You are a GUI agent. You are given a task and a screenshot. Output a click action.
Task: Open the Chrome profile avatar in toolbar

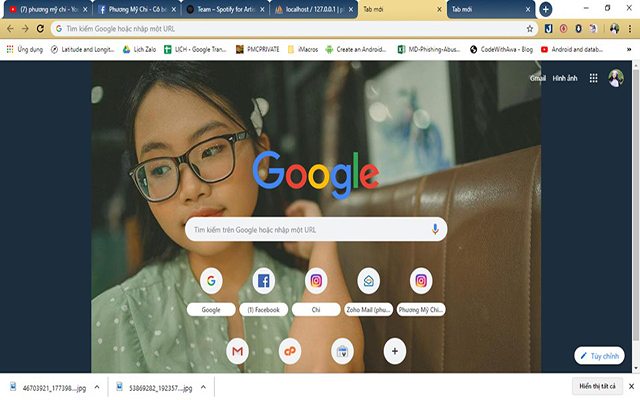coord(614,28)
